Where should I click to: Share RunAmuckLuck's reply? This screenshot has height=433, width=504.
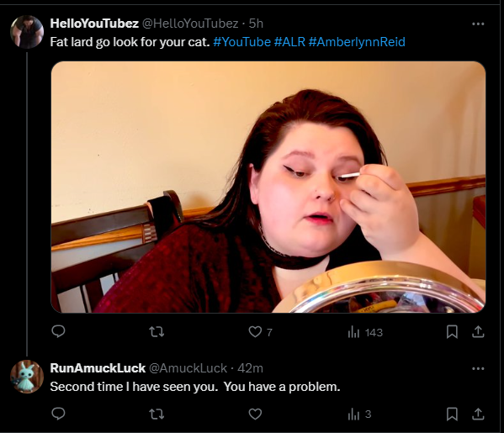(x=478, y=414)
